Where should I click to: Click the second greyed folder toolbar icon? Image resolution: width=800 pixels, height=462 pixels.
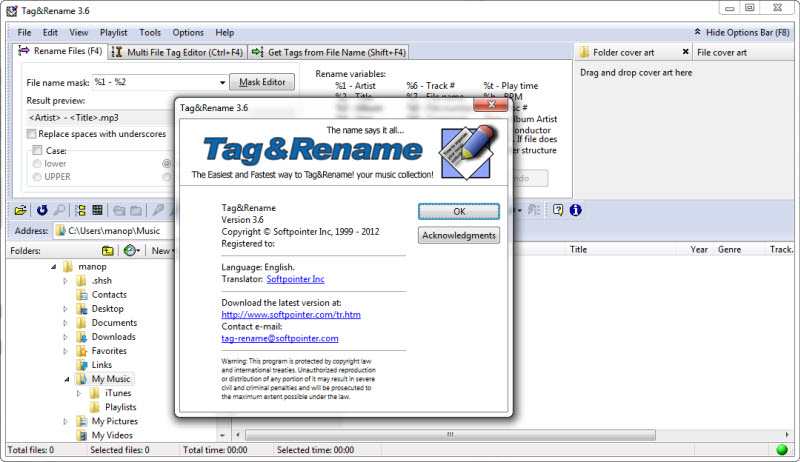[136, 210]
